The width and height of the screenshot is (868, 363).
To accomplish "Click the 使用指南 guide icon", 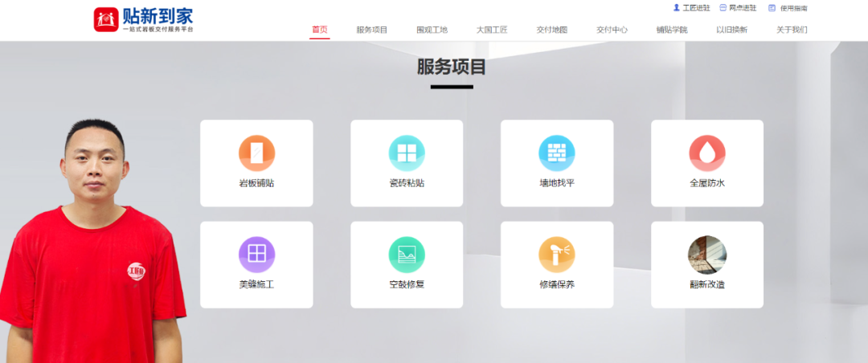I will pos(772,8).
